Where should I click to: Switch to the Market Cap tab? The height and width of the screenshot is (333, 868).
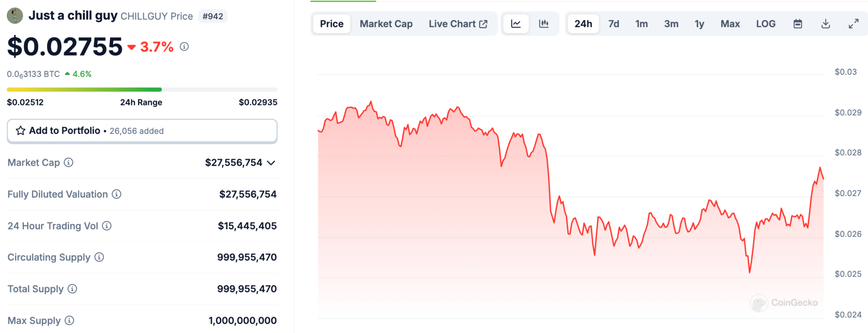(386, 24)
